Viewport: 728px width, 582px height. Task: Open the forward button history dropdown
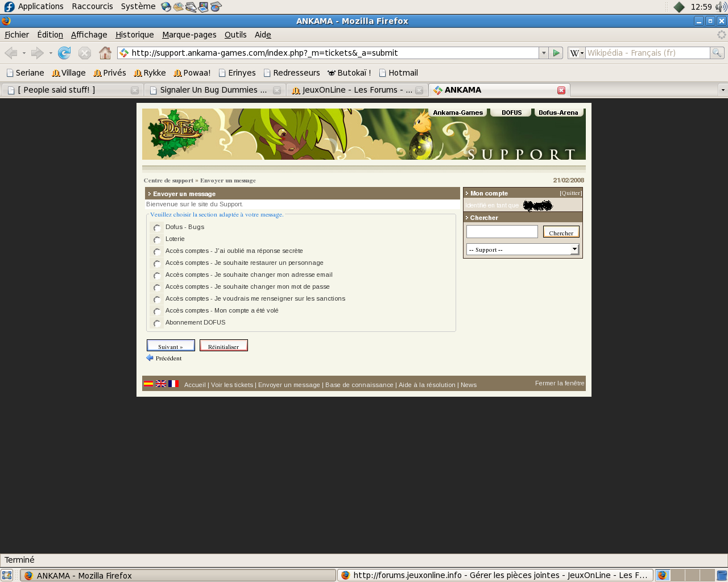tap(51, 53)
